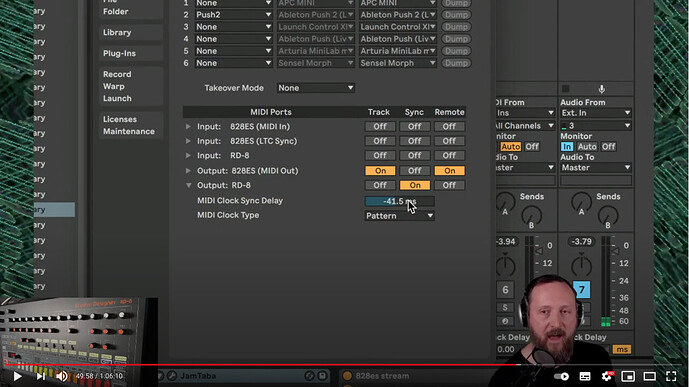
Task: Open input channel 3 dropdown
Action: tap(596, 126)
